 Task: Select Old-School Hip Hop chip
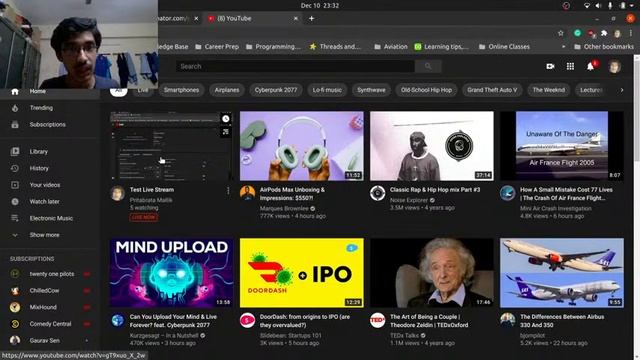(426, 90)
